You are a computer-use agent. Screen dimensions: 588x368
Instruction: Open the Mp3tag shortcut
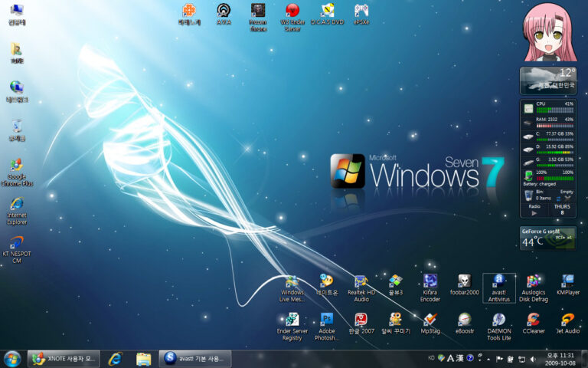coord(430,324)
